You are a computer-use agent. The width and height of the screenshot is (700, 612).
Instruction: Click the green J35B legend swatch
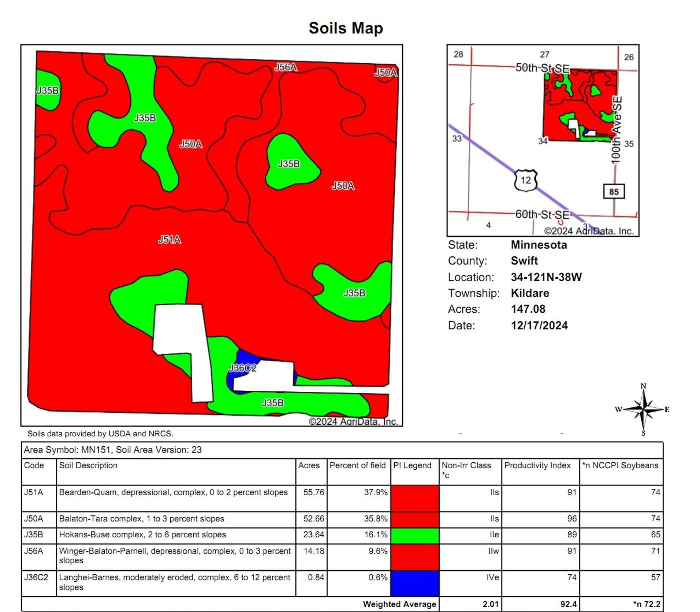(415, 536)
